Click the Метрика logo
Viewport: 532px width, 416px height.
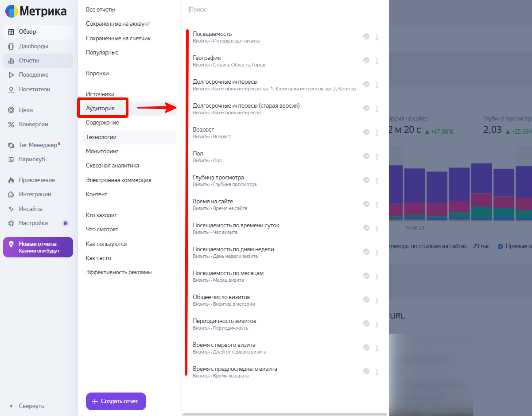(36, 11)
